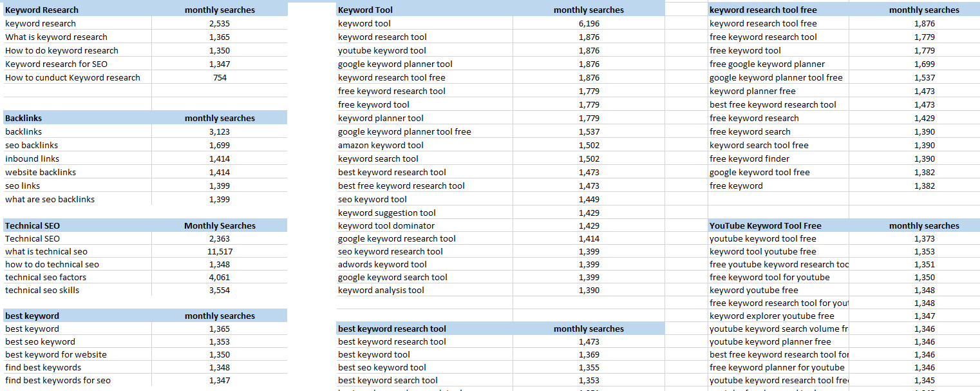This screenshot has height=391, width=980.
Task: Click the 'free keyword finder' cell
Action: (x=749, y=158)
